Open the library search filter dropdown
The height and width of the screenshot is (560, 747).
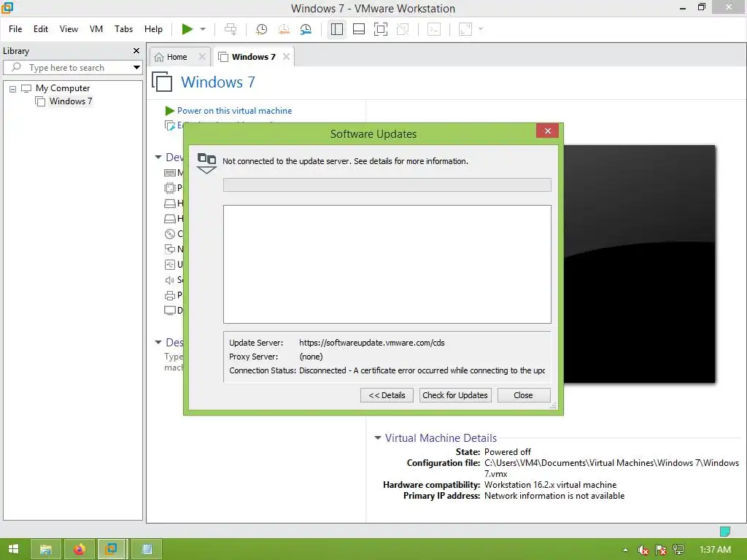[x=136, y=68]
